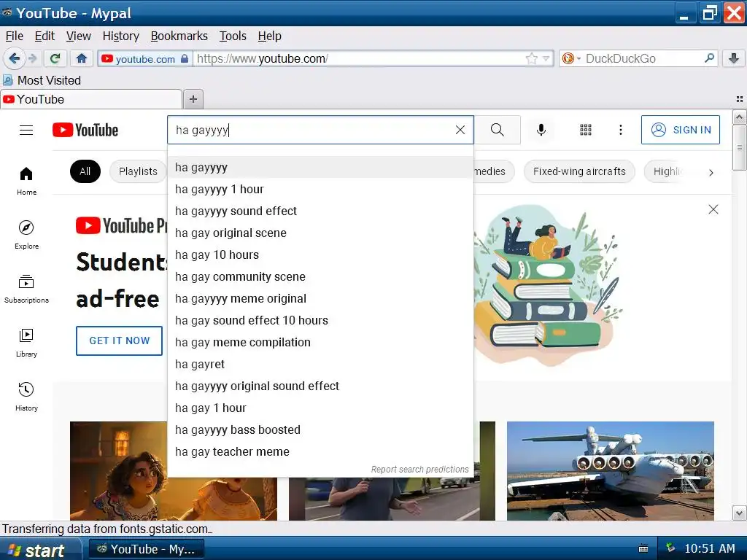Choose suggestion 'ha gayyyy 1 hour'
The image size is (747, 560).
point(320,190)
